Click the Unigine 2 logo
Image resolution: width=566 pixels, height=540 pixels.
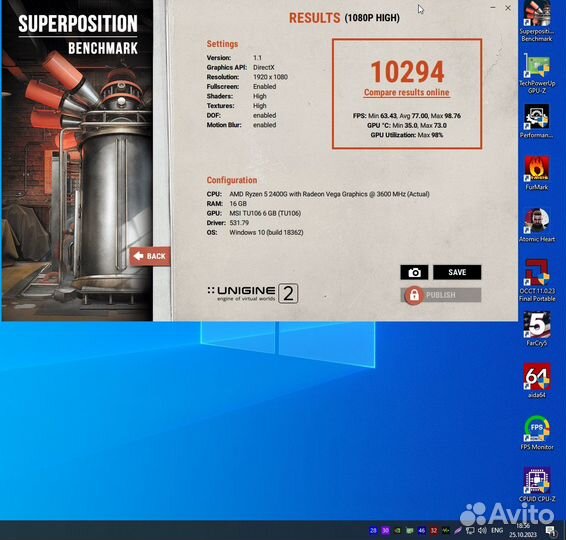pyautogui.click(x=253, y=293)
